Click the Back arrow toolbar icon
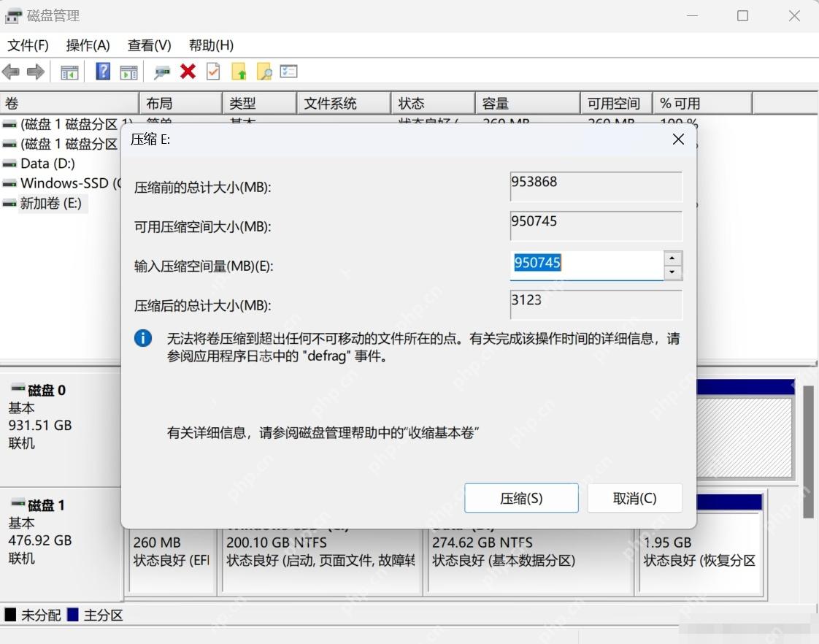819x644 pixels. tap(11, 72)
